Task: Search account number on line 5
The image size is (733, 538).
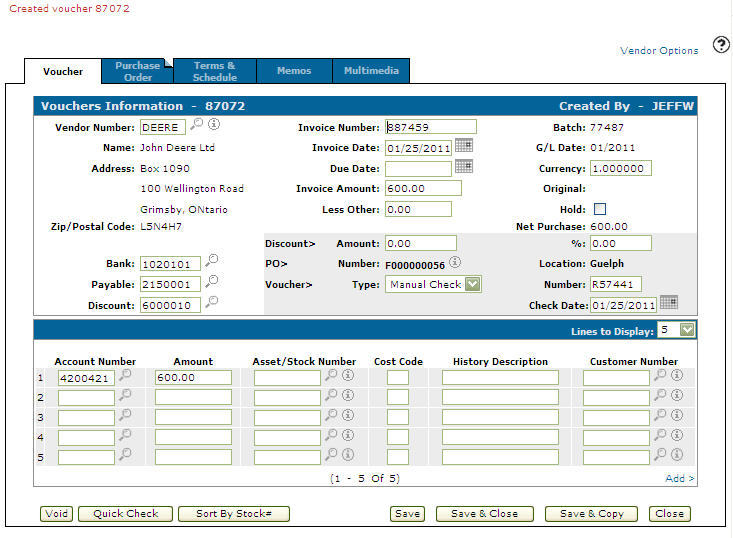Action: coord(125,454)
